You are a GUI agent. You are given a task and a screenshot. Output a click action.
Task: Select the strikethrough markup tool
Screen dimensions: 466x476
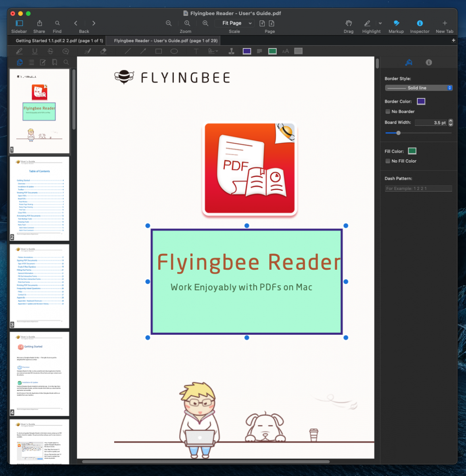click(50, 51)
